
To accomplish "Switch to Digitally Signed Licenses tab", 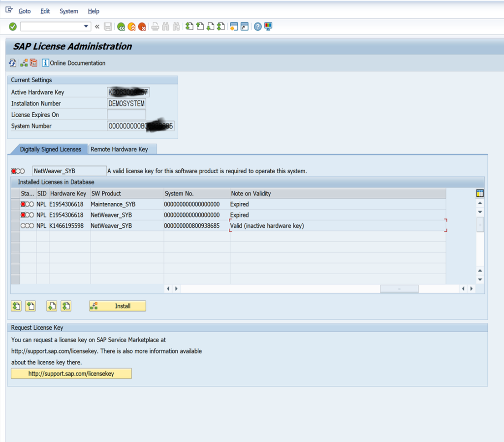I will pos(51,149).
